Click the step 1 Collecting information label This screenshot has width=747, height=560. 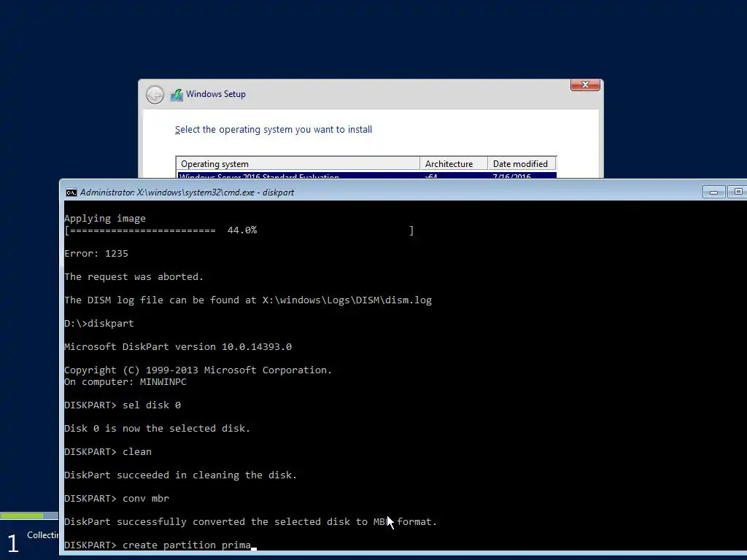(x=42, y=535)
